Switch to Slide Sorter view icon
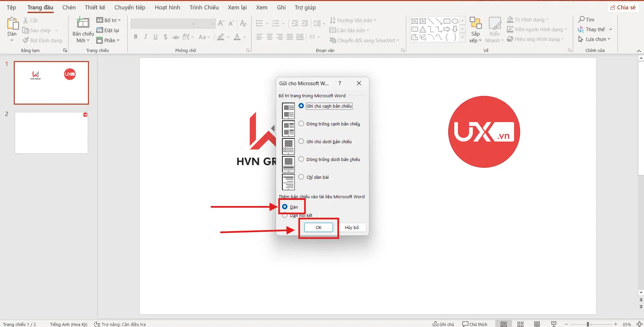The width and height of the screenshot is (644, 327). click(x=520, y=324)
